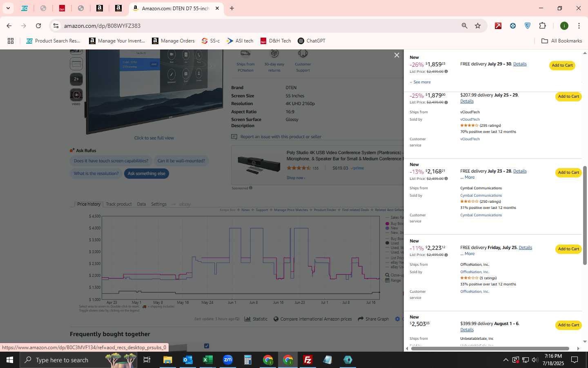Open the Manage Orders bookmark

coord(173,41)
